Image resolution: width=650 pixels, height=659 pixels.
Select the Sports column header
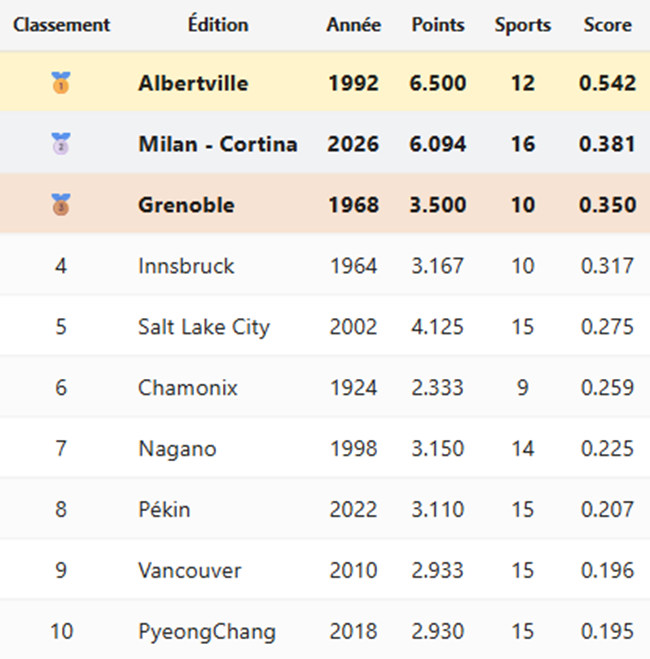tap(522, 25)
